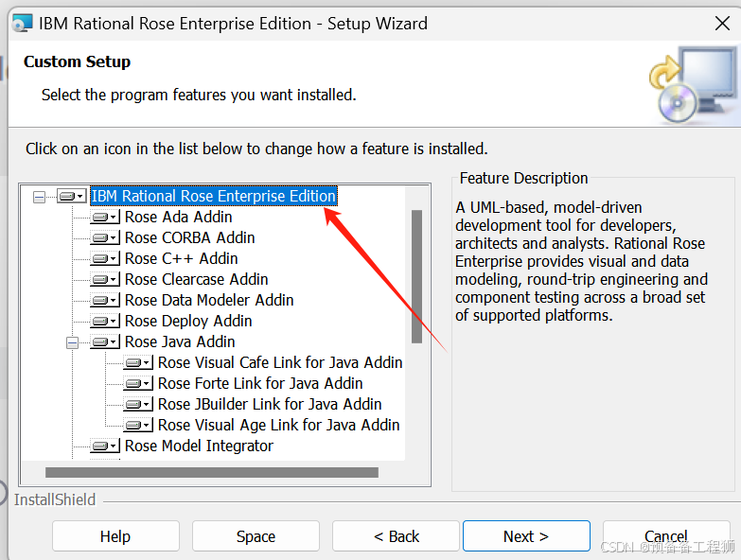Select Rose Ada Addin in feature tree
This screenshot has height=560, width=741.
(x=178, y=218)
